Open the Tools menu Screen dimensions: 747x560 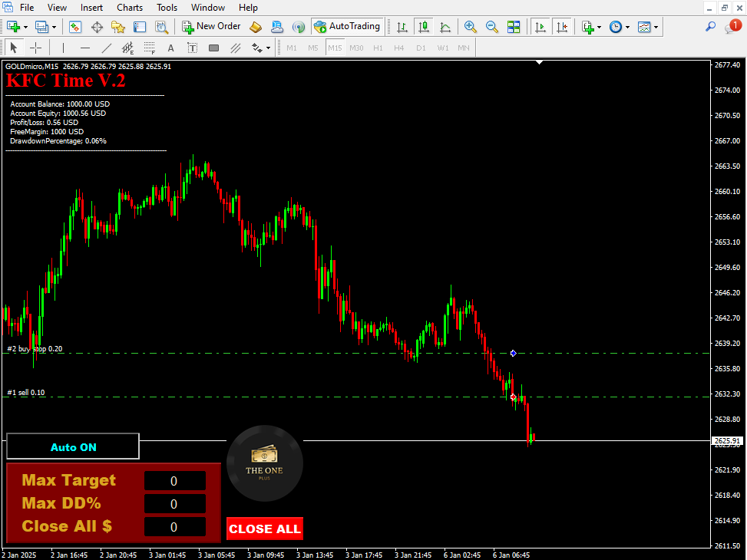pyautogui.click(x=167, y=8)
